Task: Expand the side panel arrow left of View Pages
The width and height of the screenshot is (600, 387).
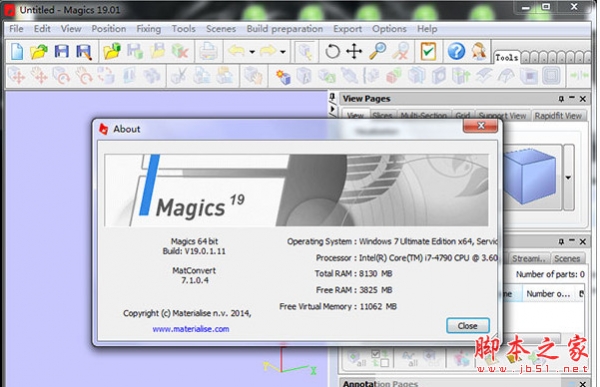Action: click(x=333, y=109)
